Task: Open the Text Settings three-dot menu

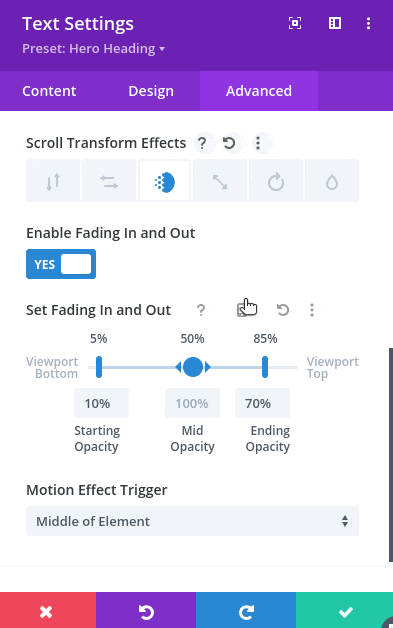Action: click(368, 23)
